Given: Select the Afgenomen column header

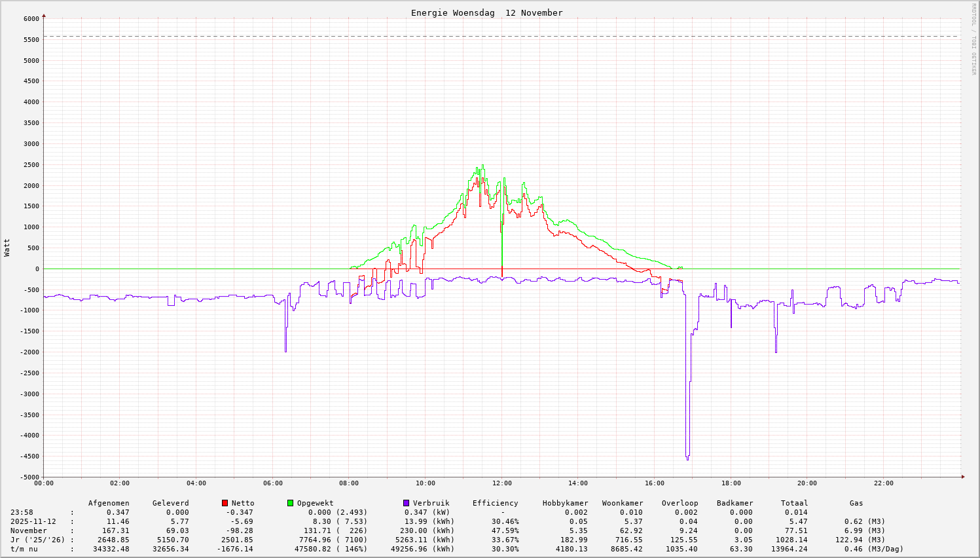Looking at the screenshot, I should 109,503.
